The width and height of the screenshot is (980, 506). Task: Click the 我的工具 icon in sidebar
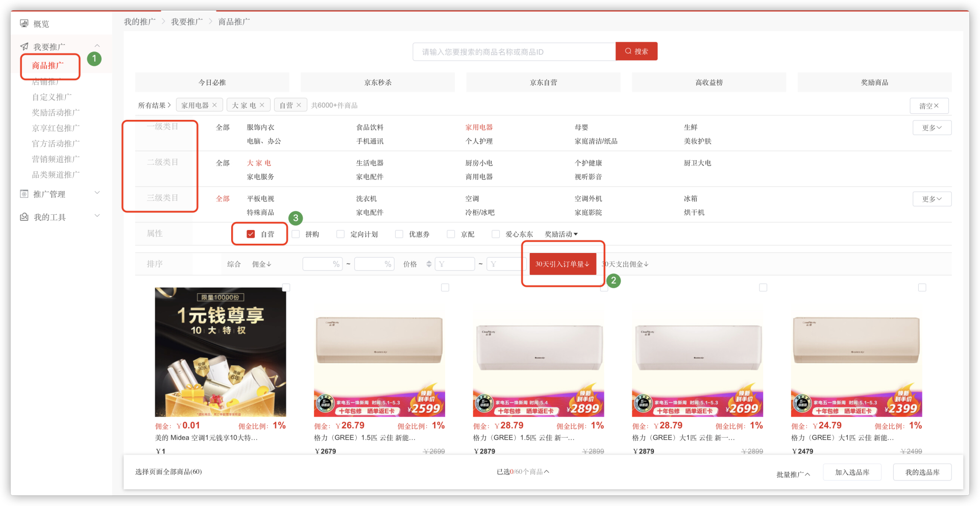click(x=24, y=217)
